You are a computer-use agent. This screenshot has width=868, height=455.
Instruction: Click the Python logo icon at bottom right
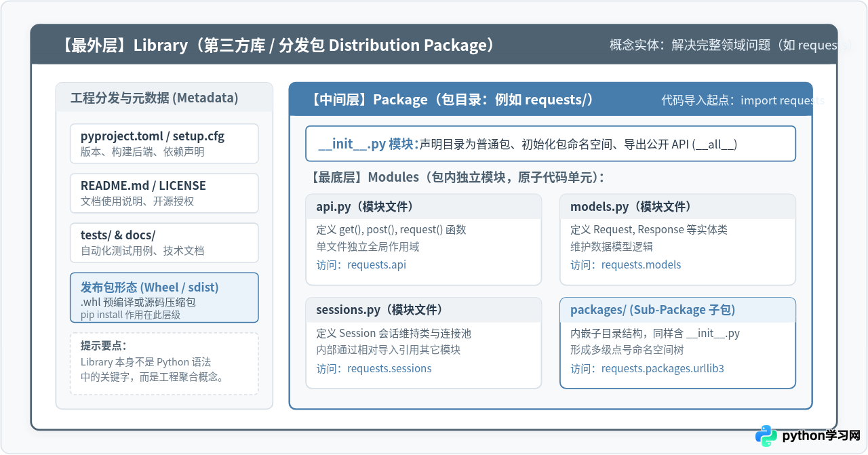(767, 436)
